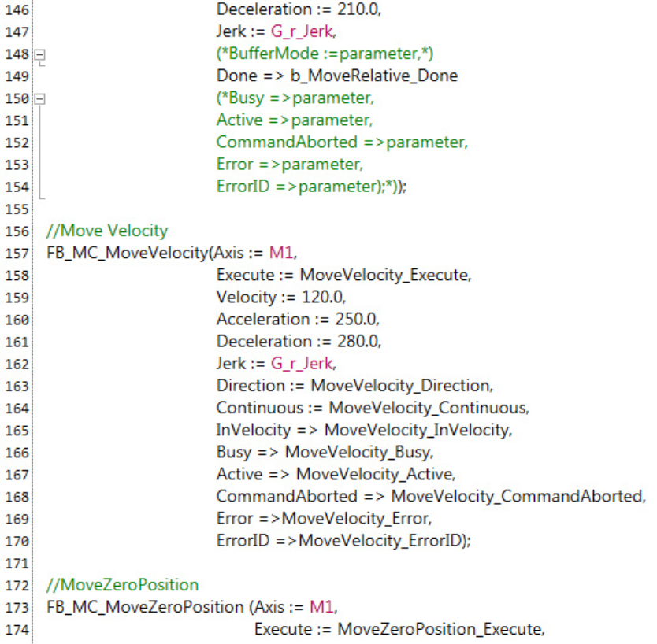The height and width of the screenshot is (644, 657).
Task: Place the cursor on the M1 axis at line 157
Action: (281, 253)
